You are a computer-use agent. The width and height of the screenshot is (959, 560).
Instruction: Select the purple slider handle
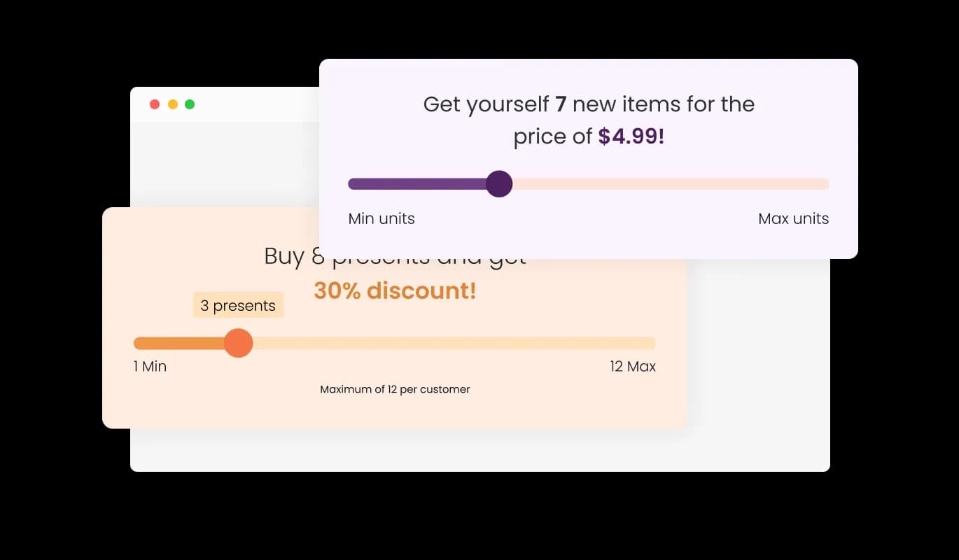click(500, 183)
